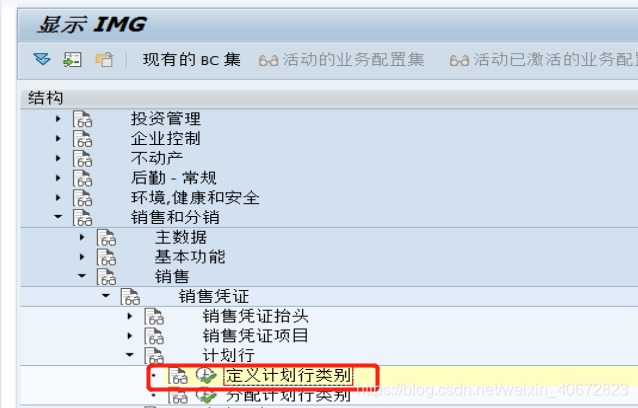The height and width of the screenshot is (408, 638).
Task: Open documentation icon beside 企业控制
Action: (83, 139)
